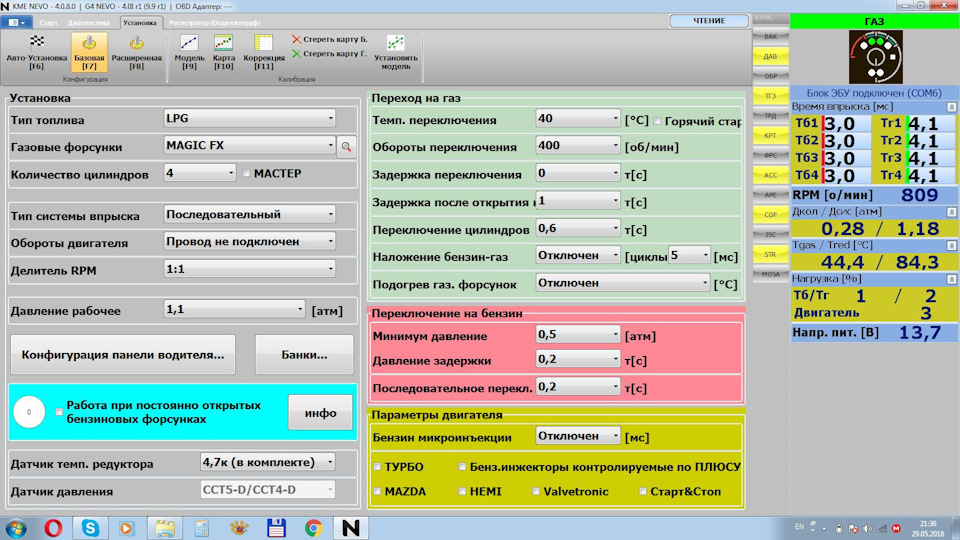
Task: Enable the МАСТЕР checkbox
Action: coord(246,174)
